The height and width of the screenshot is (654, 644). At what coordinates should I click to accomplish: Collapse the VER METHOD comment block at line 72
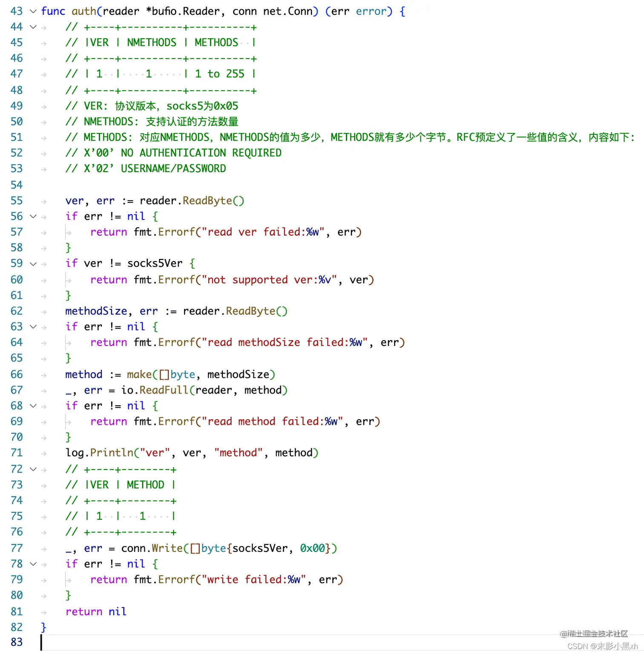pos(33,469)
